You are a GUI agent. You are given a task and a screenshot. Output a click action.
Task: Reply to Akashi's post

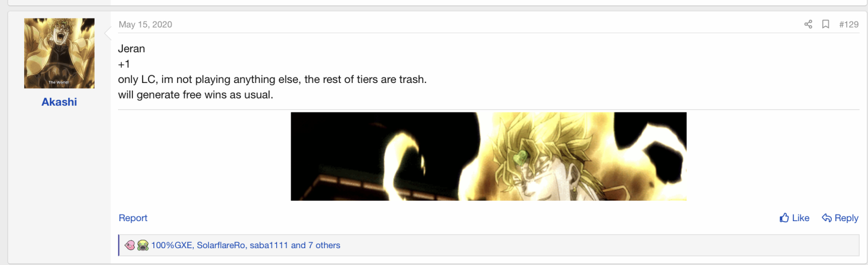pos(840,218)
